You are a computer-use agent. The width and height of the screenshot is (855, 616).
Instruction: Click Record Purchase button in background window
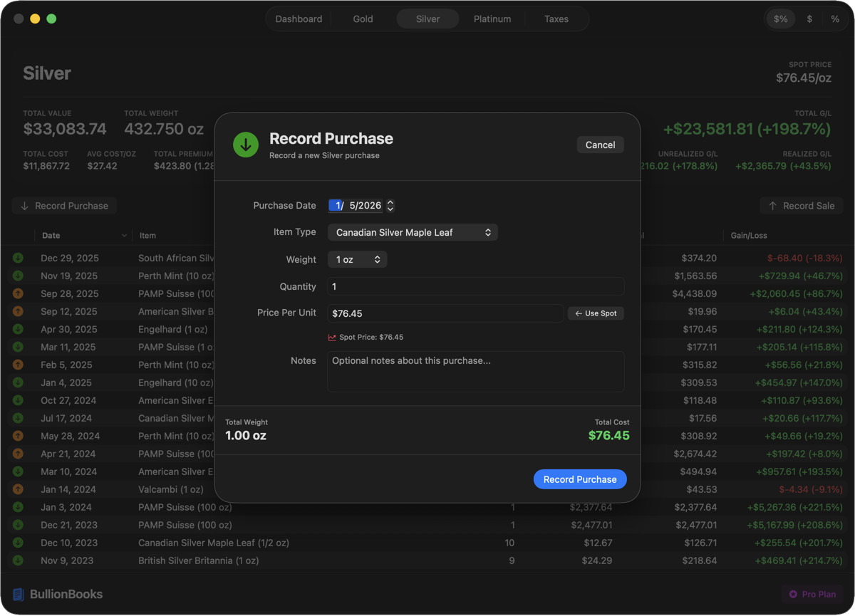tap(65, 206)
